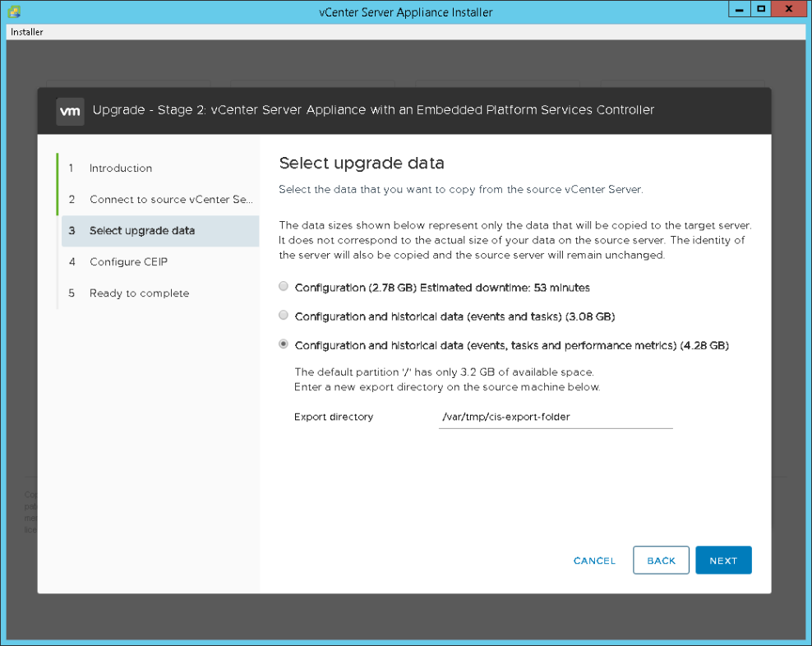Go back with the BACK button
Screen dimensions: 812x646
[x=661, y=560]
